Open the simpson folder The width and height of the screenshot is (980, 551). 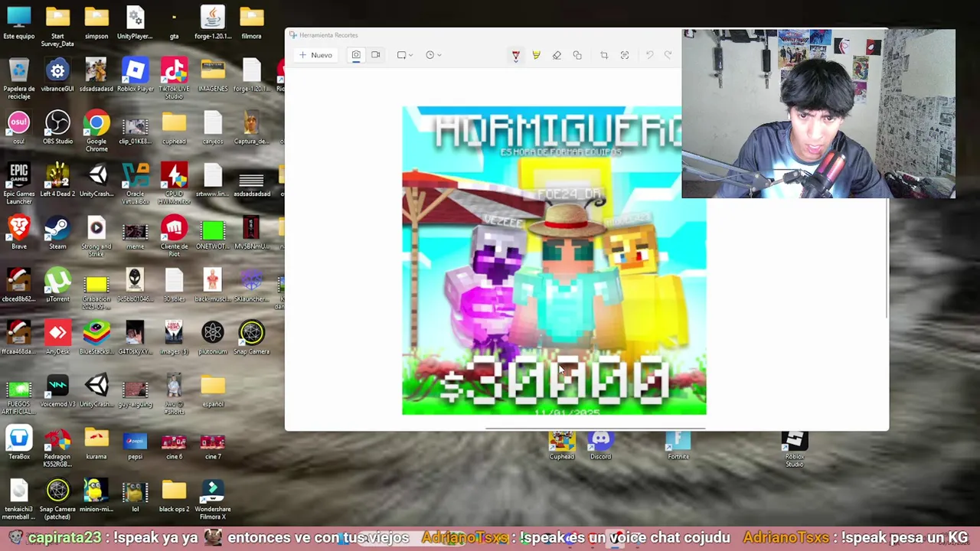click(x=96, y=22)
